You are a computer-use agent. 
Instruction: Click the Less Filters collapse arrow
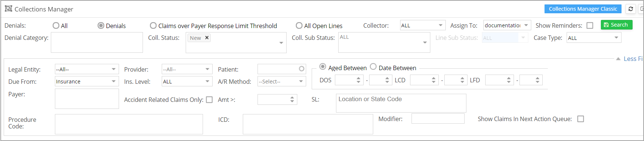point(618,59)
